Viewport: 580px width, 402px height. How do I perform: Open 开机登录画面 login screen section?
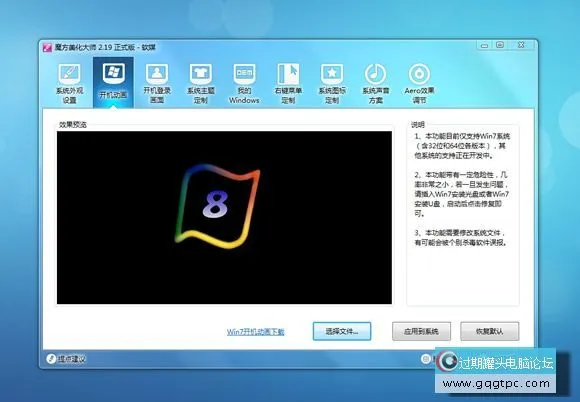tap(157, 83)
